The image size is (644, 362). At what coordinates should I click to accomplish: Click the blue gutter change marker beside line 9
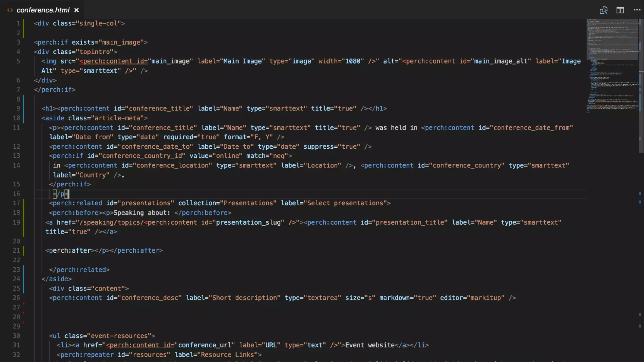(x=24, y=109)
